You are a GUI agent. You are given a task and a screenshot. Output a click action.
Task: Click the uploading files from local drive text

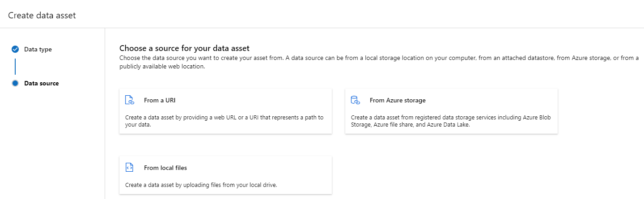pyautogui.click(x=201, y=185)
